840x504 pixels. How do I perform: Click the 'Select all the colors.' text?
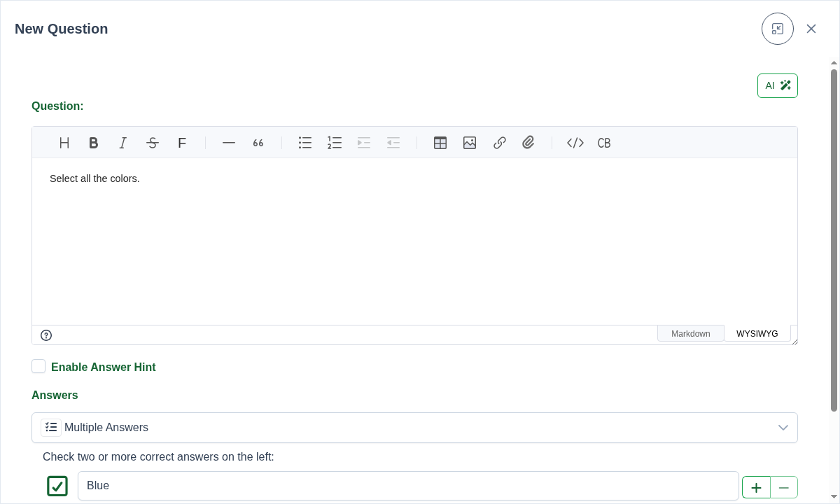[94, 178]
